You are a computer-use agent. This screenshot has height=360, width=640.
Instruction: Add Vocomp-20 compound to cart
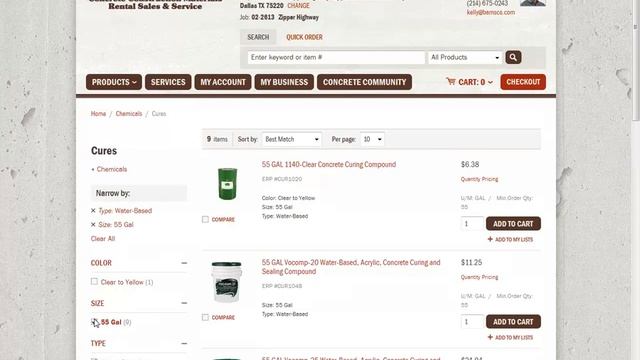513,322
